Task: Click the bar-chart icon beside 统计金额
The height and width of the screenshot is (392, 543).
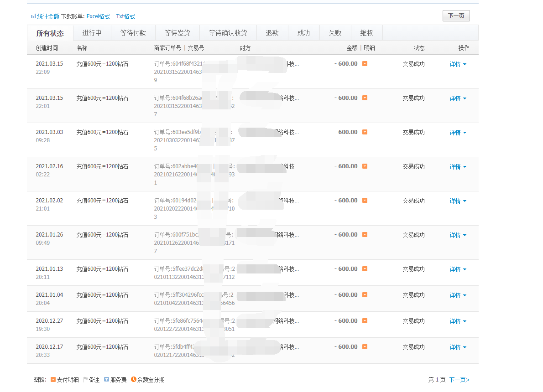Action: pyautogui.click(x=33, y=16)
